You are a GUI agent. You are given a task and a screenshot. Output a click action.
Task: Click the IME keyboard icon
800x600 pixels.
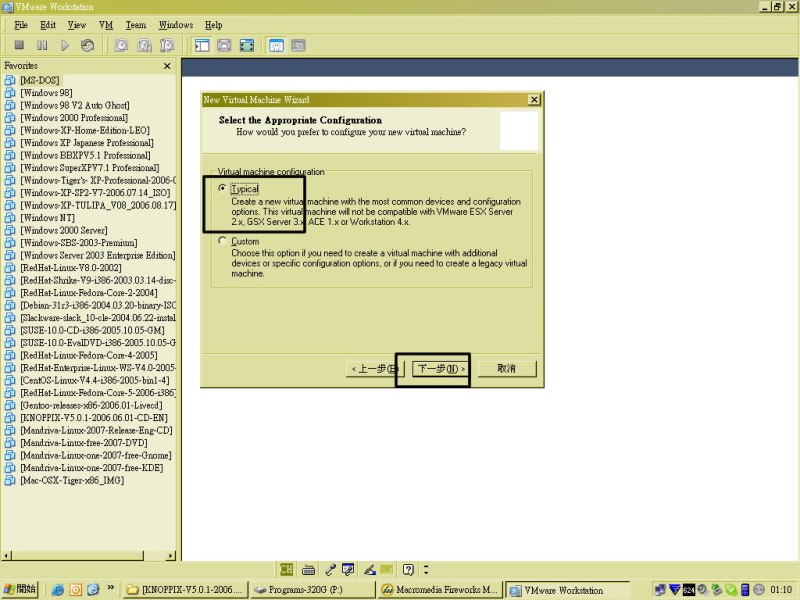click(x=308, y=569)
